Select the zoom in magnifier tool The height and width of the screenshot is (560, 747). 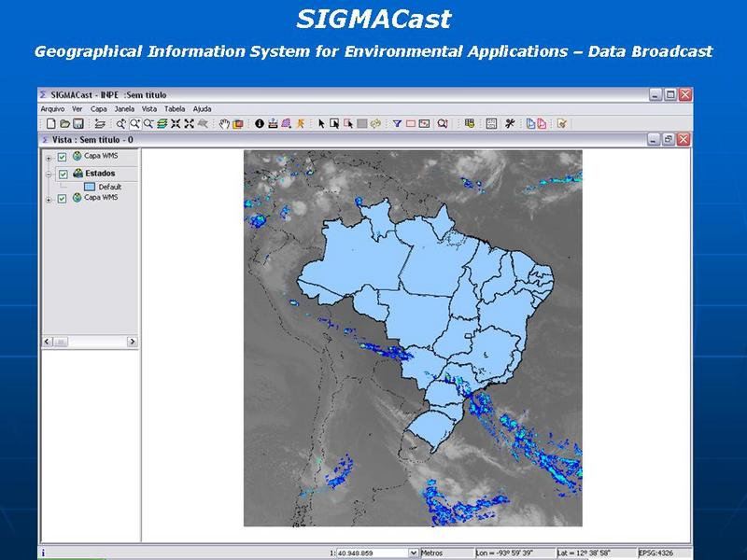(134, 124)
